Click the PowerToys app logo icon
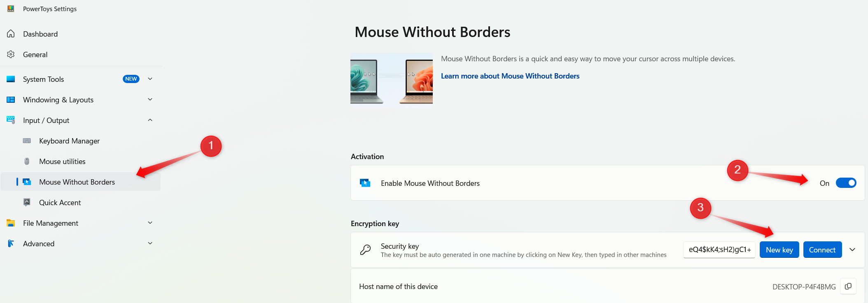 click(11, 9)
